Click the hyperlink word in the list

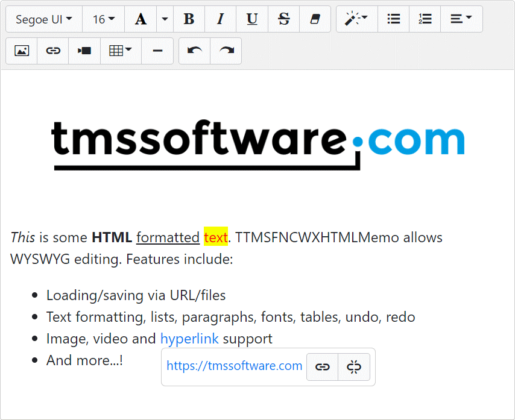pyautogui.click(x=189, y=339)
